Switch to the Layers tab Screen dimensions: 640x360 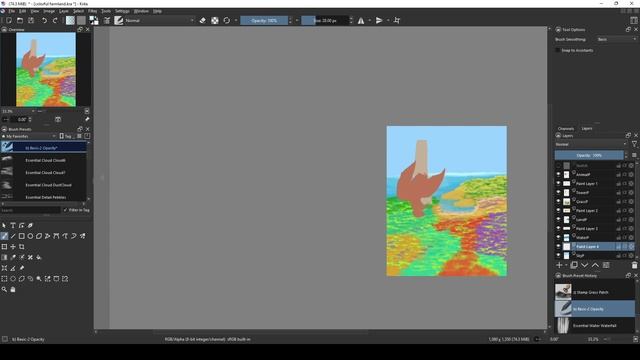(x=587, y=129)
